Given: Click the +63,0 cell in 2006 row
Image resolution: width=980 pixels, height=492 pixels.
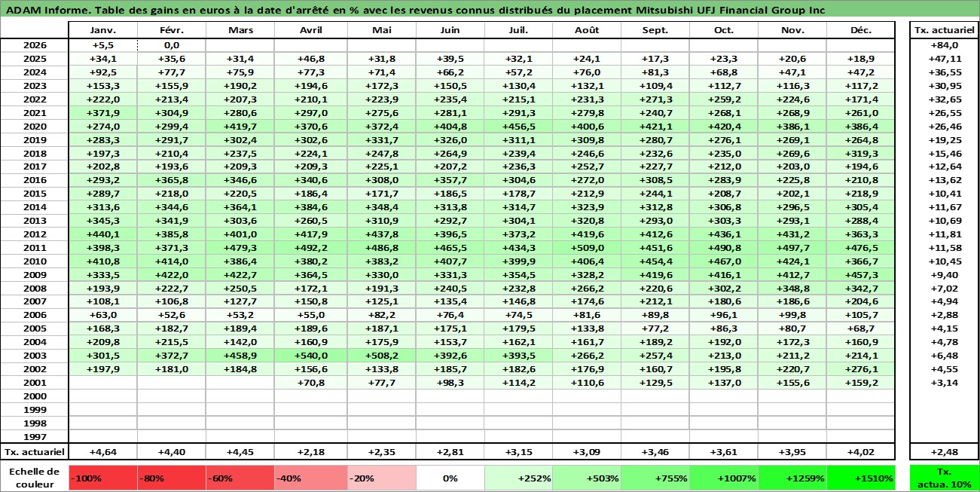Looking at the screenshot, I should pyautogui.click(x=102, y=315).
